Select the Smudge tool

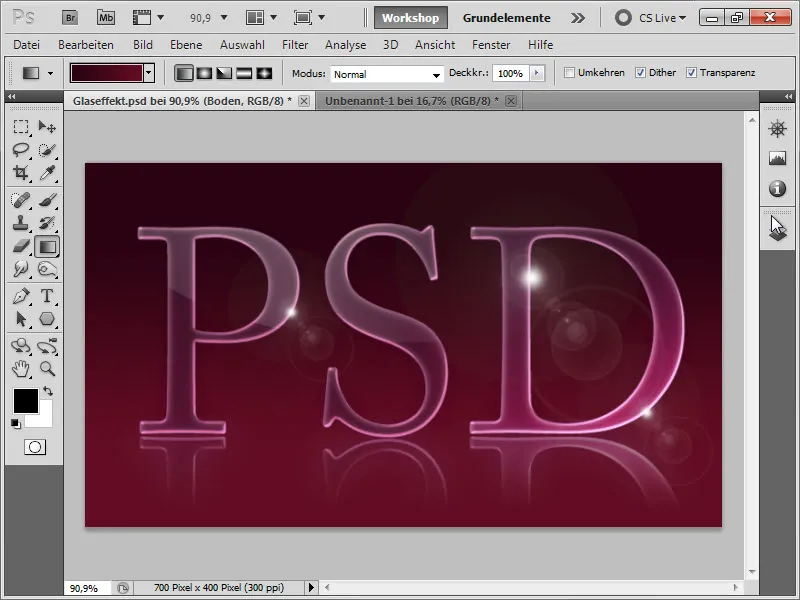(x=21, y=269)
